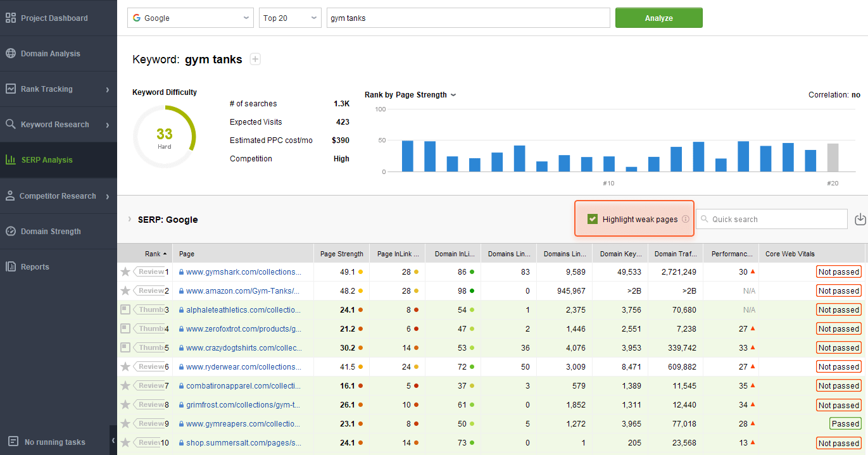The height and width of the screenshot is (455, 868).
Task: Select SERP Analysis in the sidebar
Action: [x=58, y=159]
